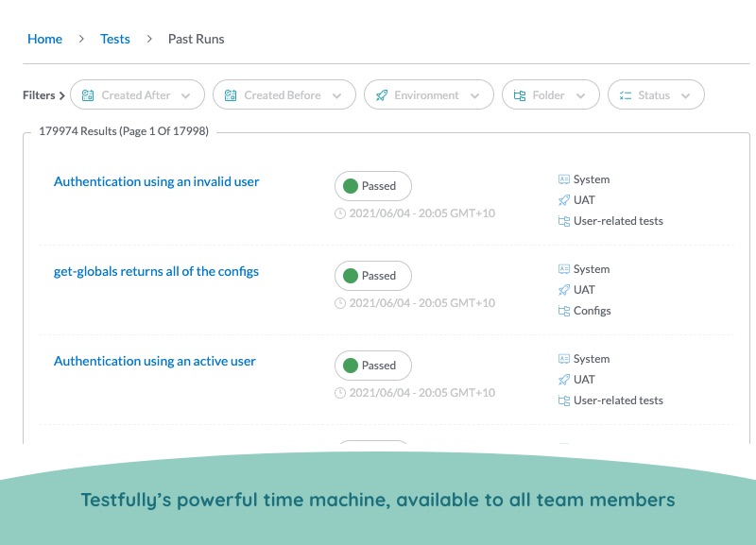
Task: Click Passed badge for invalid user test
Action: coord(373,186)
